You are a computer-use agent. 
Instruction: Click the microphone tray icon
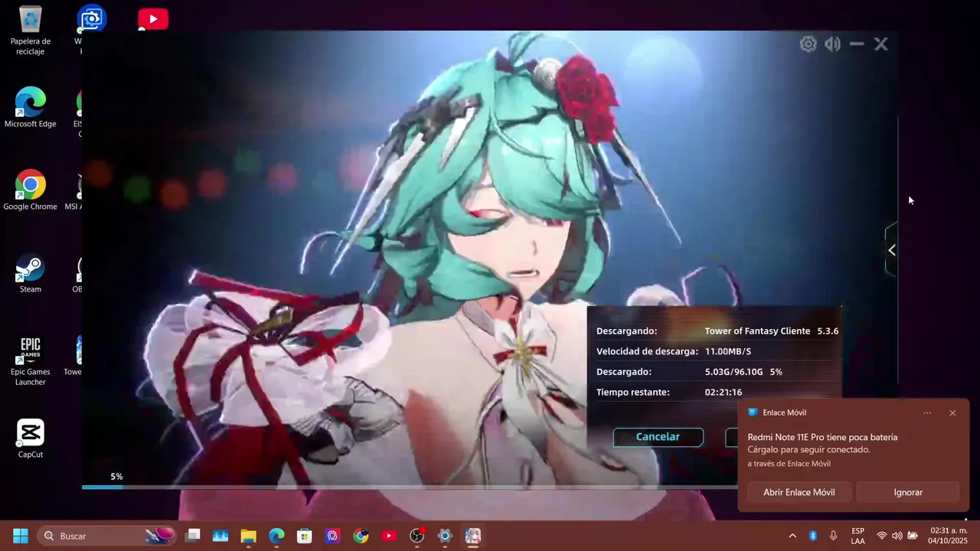(x=833, y=536)
